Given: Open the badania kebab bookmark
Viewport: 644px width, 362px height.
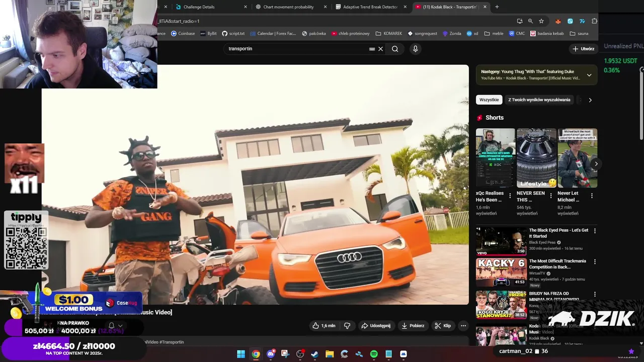Looking at the screenshot, I should pos(547,34).
